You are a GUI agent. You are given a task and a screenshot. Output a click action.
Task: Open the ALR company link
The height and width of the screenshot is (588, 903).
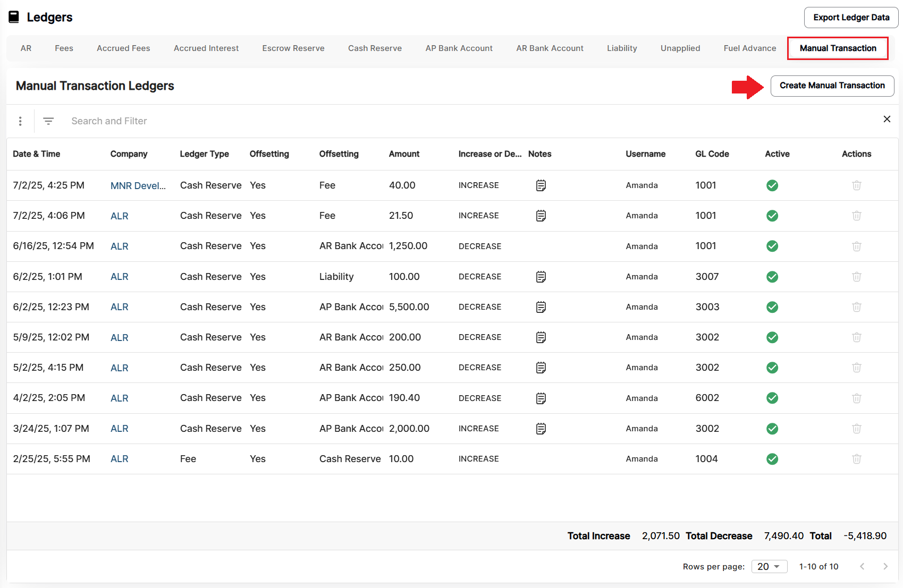coord(119,216)
